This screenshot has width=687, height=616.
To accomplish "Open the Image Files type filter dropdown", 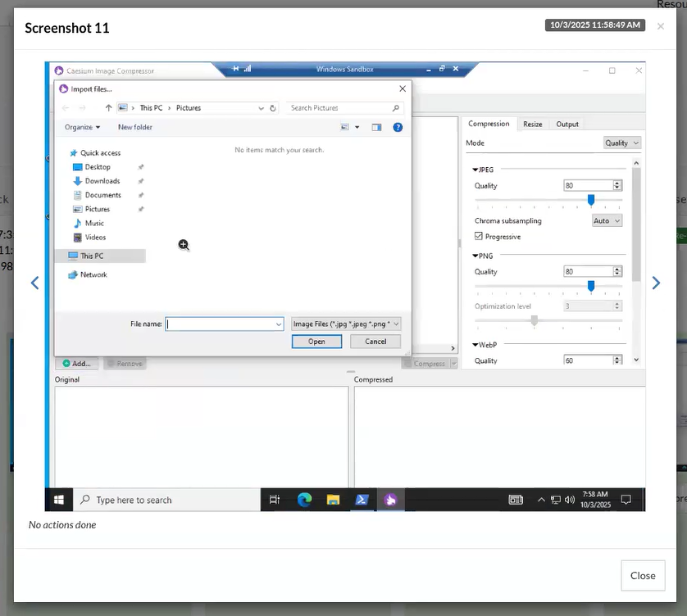I will (346, 324).
